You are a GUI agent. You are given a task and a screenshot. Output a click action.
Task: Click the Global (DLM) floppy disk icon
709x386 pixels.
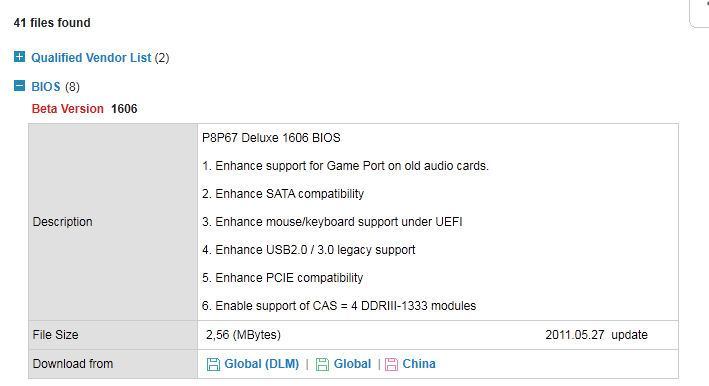[x=213, y=364]
